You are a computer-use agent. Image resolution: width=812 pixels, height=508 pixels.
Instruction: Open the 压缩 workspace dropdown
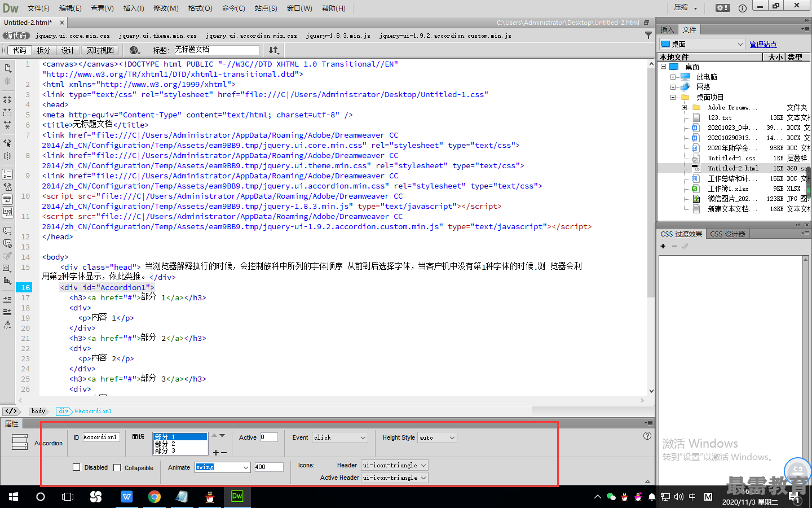(x=686, y=8)
